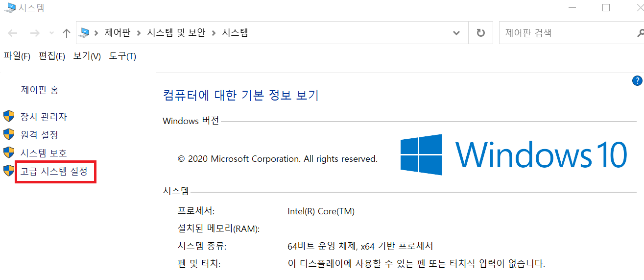Open the address bar history dropdown
644x280 pixels.
456,33
